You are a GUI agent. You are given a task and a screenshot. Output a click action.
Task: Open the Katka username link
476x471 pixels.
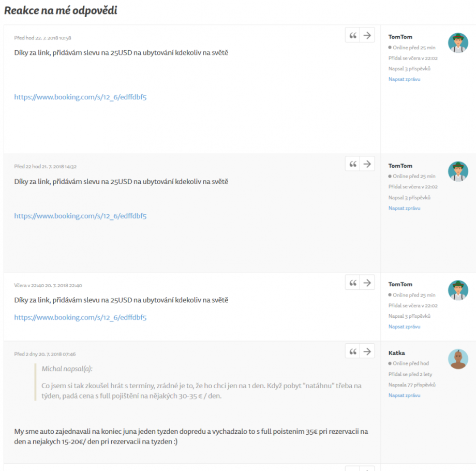pos(397,353)
